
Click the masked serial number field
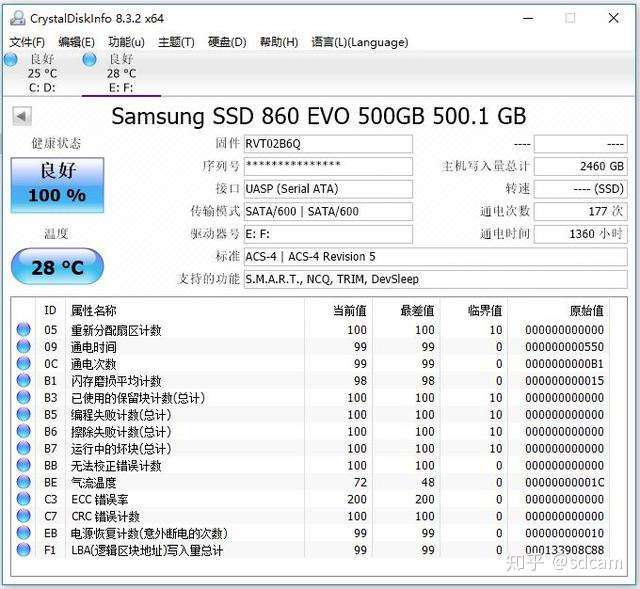pos(328,167)
